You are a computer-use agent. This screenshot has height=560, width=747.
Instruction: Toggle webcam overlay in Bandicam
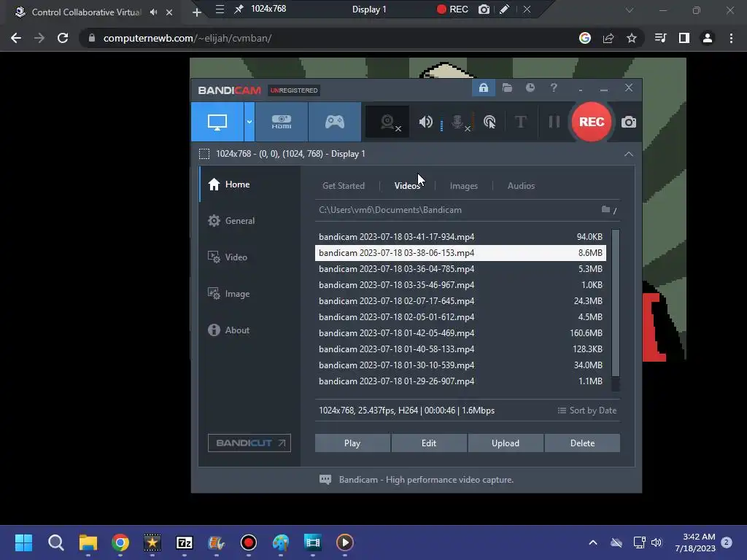point(388,122)
